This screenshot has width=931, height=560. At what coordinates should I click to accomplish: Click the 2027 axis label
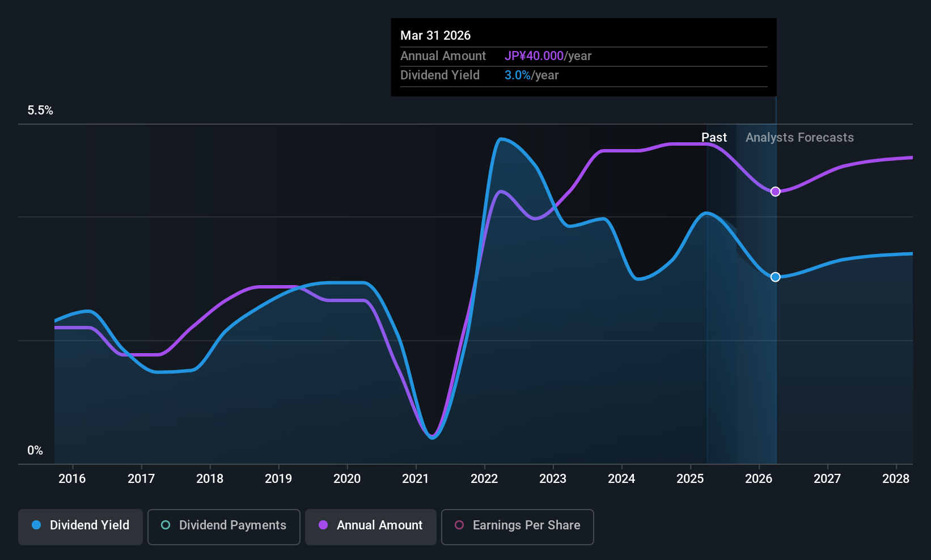827,479
